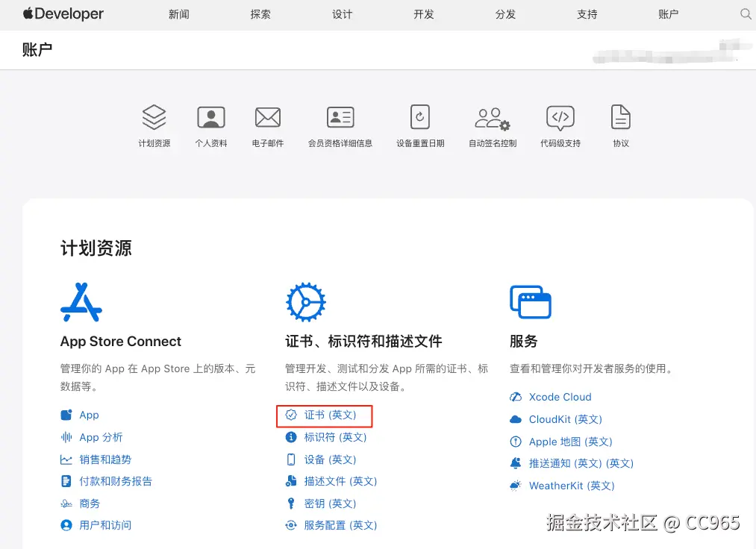Open the 证书、标识符和描述文件 heading
The width and height of the screenshot is (756, 549).
[x=363, y=341]
